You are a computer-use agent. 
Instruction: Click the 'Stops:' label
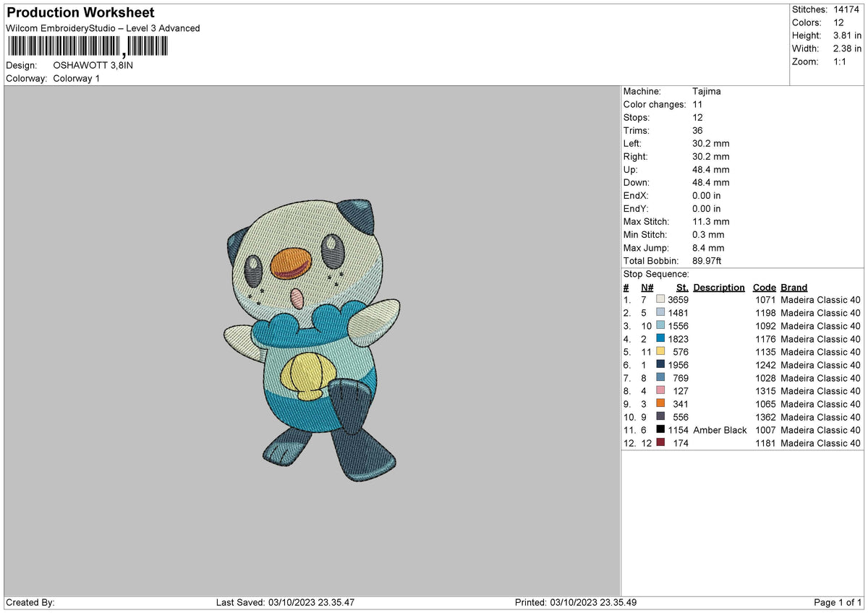pyautogui.click(x=637, y=117)
